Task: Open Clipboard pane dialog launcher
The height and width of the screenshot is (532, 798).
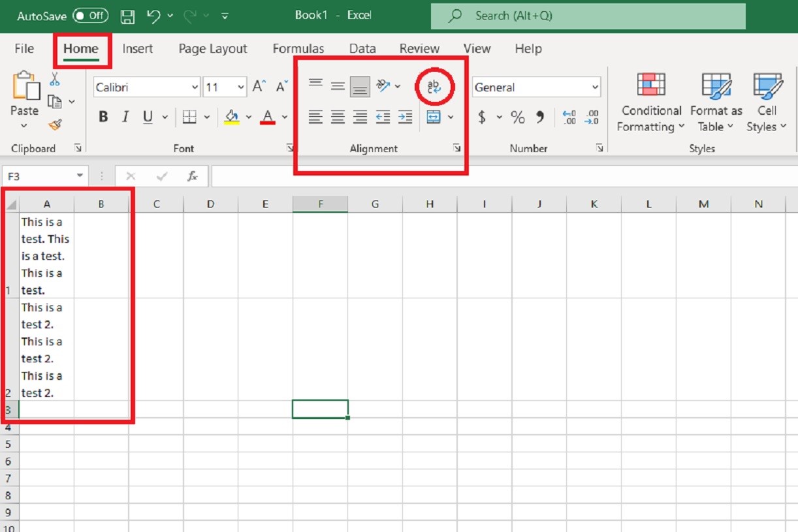Action: pyautogui.click(x=78, y=149)
